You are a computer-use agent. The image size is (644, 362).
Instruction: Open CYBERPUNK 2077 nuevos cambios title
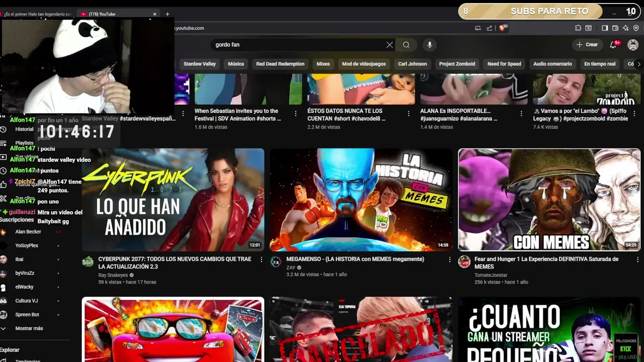[175, 263]
